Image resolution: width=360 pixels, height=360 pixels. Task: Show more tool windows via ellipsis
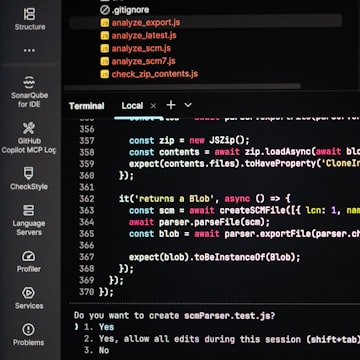29,51
